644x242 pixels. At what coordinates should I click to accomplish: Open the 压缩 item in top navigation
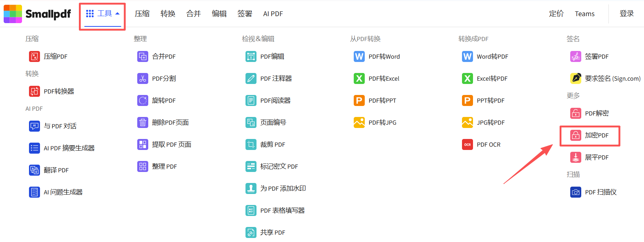(x=142, y=14)
